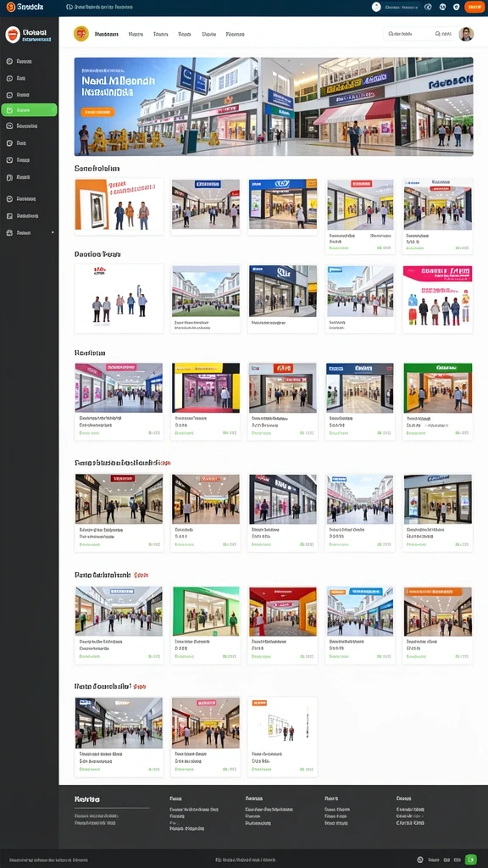
Task: Expand the arrow on the green highlighted sidebar item
Action: tap(53, 109)
